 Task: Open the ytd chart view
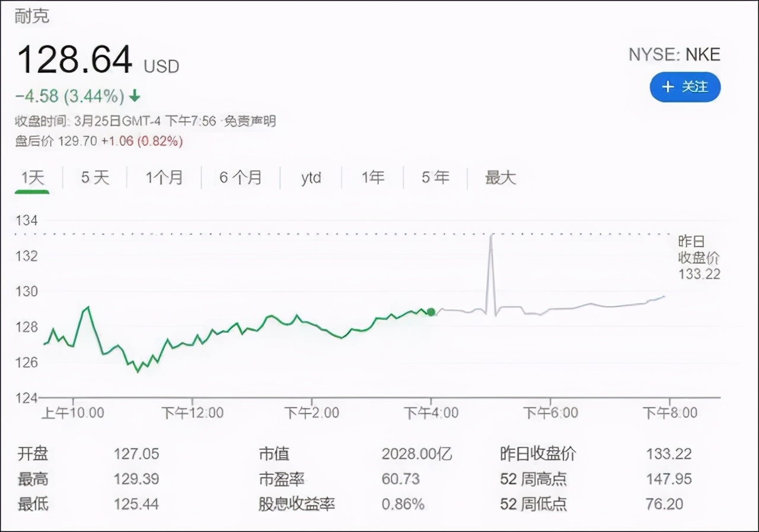pos(311,177)
